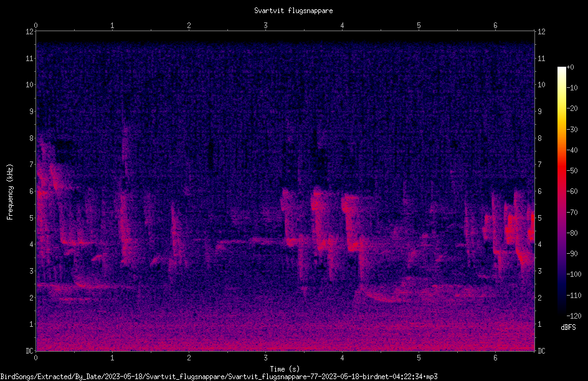588x381 pixels.
Task: Click the 'DC' label on the left axis
Action: [x=30, y=351]
